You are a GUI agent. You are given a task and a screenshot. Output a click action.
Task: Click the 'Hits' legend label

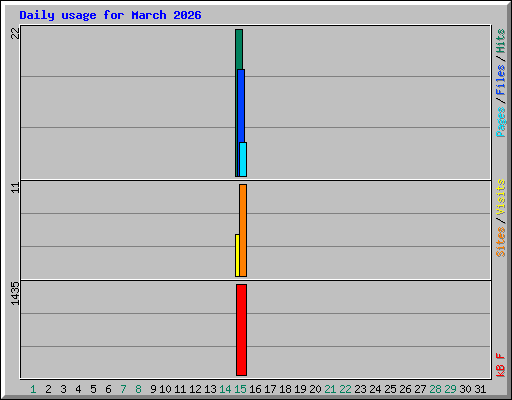[x=501, y=41]
